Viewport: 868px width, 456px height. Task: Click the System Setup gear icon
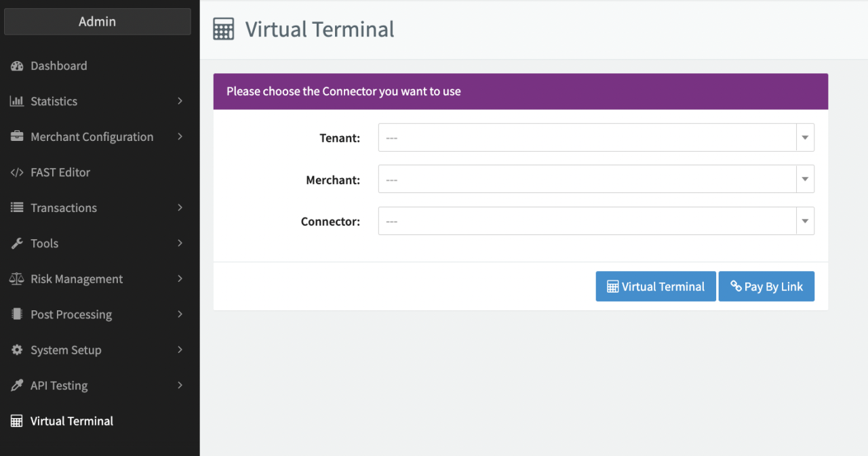(17, 350)
